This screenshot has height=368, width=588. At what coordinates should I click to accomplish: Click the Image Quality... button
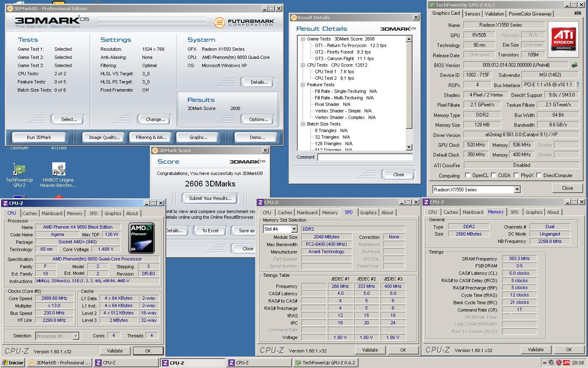pos(105,137)
